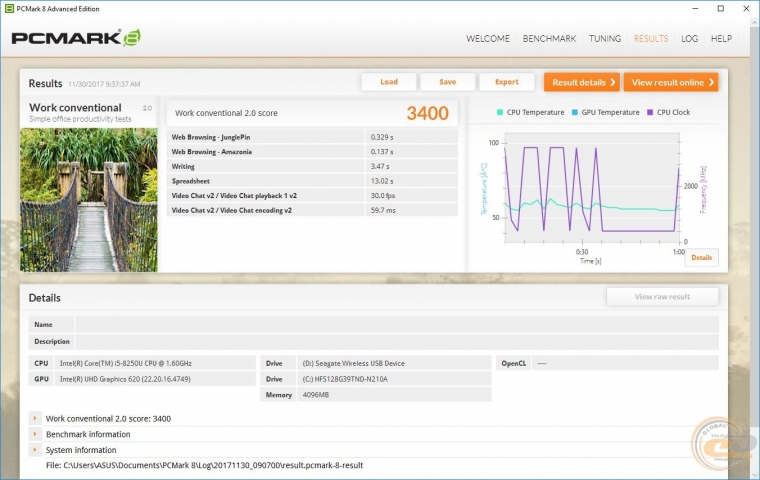The height and width of the screenshot is (480, 760).
Task: Click the Load button
Action: coord(389,82)
